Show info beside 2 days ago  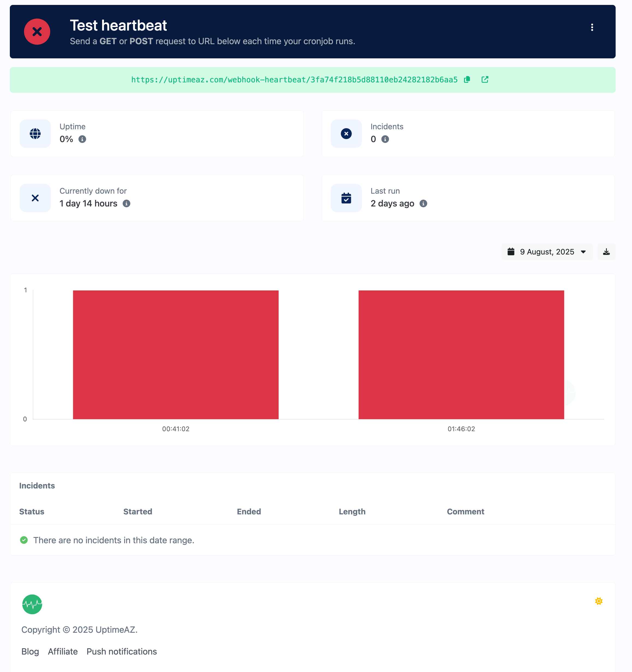click(x=423, y=203)
